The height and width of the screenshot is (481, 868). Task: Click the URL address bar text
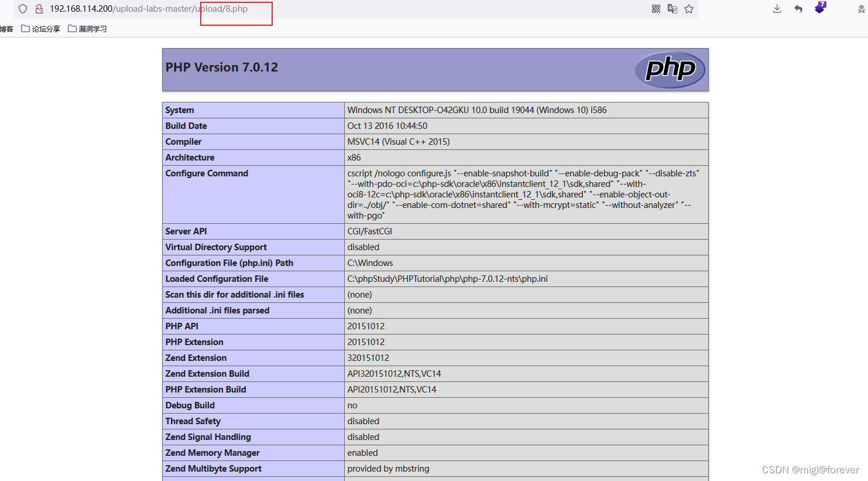click(x=149, y=9)
